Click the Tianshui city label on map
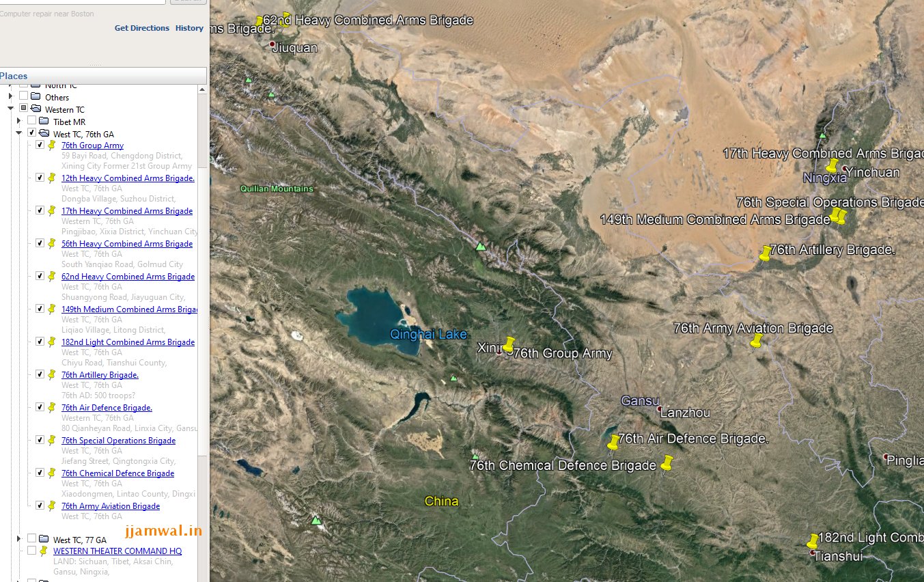924x582 pixels. pyautogui.click(x=838, y=556)
